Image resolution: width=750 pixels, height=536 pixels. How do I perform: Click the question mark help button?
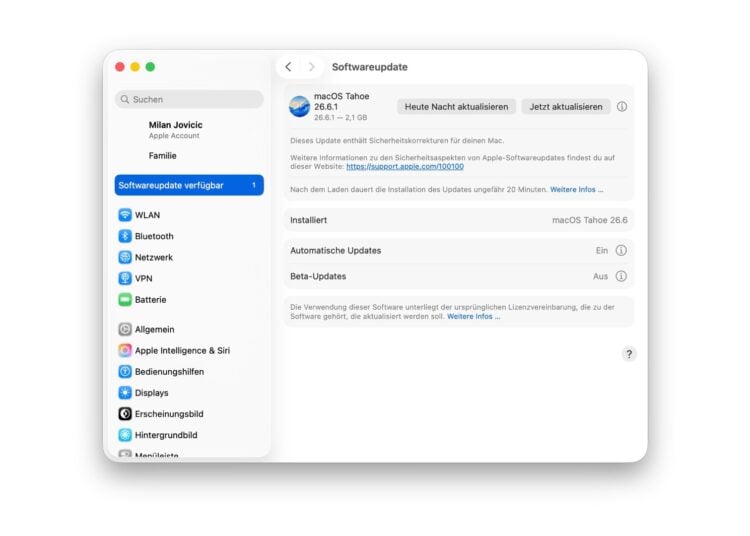pyautogui.click(x=629, y=354)
